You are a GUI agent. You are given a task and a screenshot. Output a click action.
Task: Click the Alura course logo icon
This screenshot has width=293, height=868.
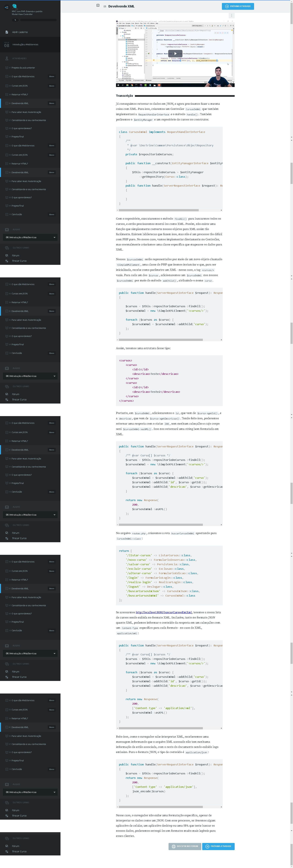coord(14,6)
